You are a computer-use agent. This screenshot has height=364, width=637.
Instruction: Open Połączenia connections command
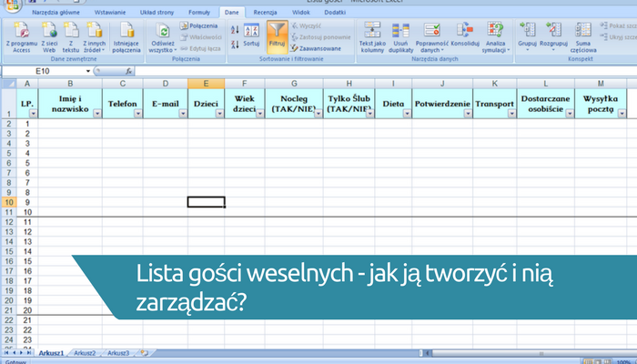pyautogui.click(x=199, y=25)
